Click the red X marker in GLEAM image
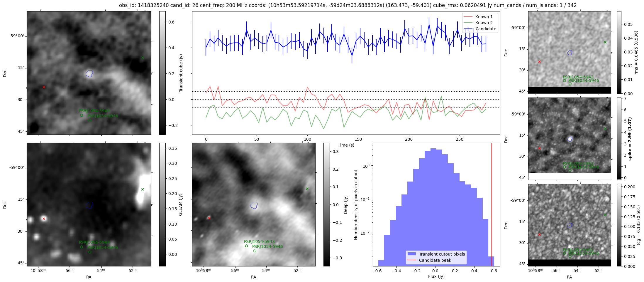The height and width of the screenshot is (282, 644). (44, 219)
